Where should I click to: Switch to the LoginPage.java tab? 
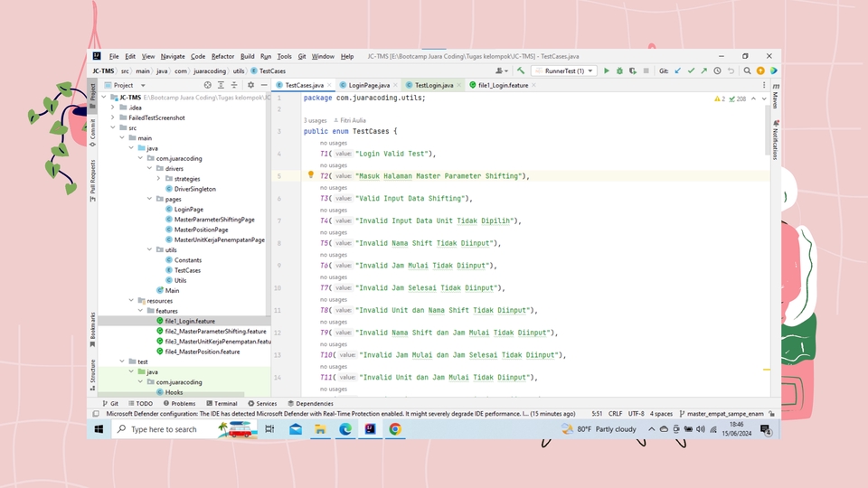[x=368, y=85]
